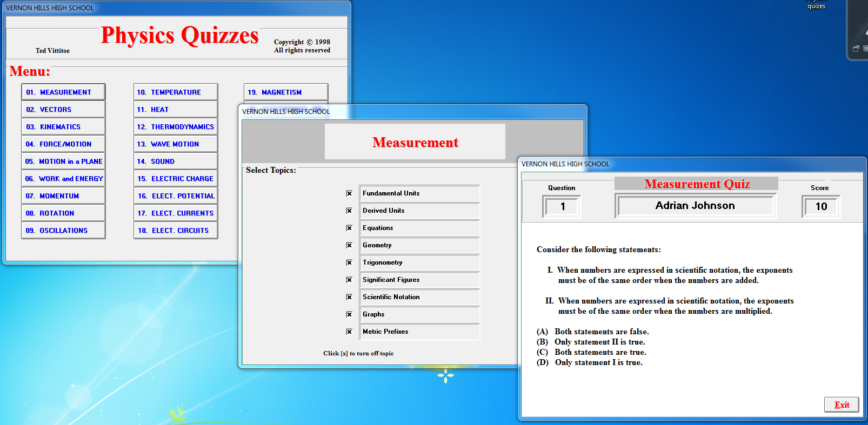
Task: Select the Metric Prefixes topic label
Action: coord(419,332)
